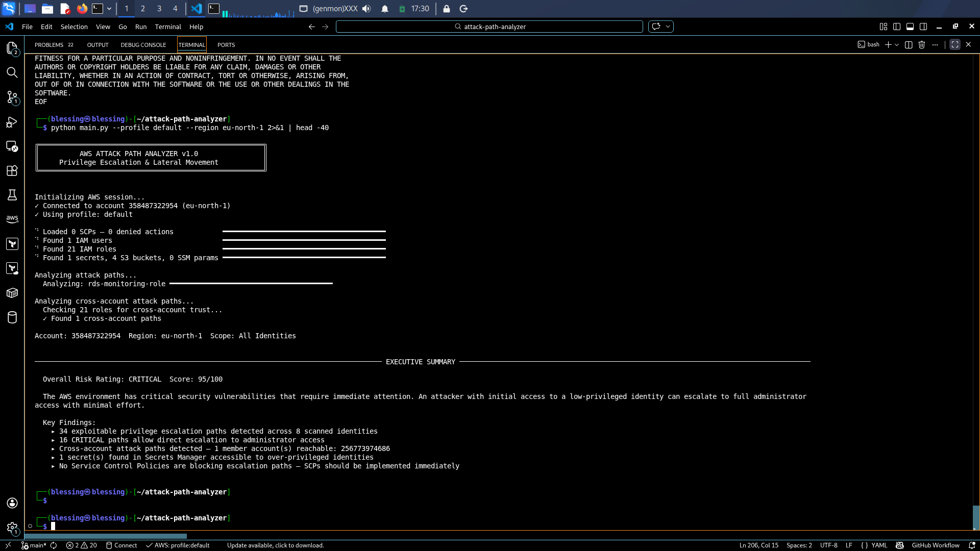
Task: Restore the maximized panel size
Action: pos(955,45)
